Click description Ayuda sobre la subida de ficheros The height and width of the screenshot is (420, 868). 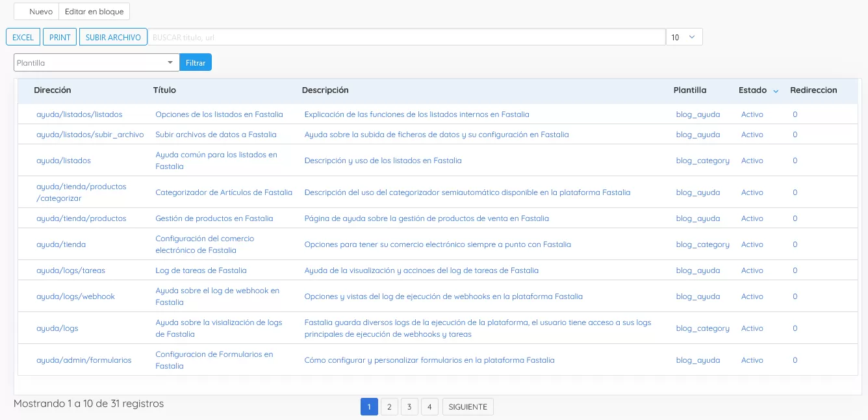[437, 135]
